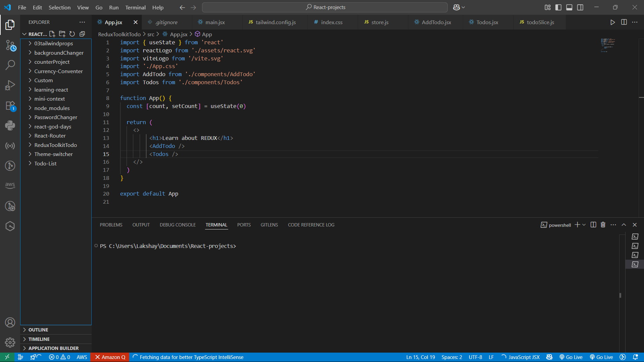Open the AWS toolkit panel
The width and height of the screenshot is (644, 362).
[x=10, y=185]
